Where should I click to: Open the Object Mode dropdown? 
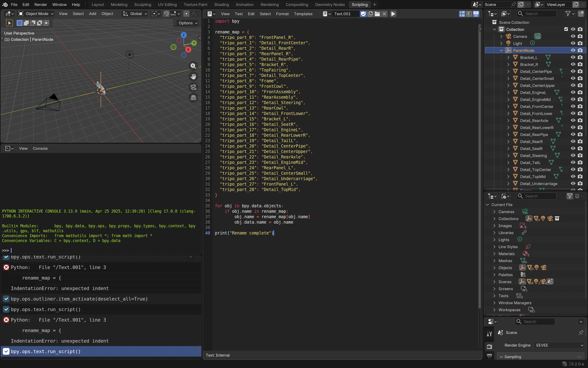click(x=36, y=14)
